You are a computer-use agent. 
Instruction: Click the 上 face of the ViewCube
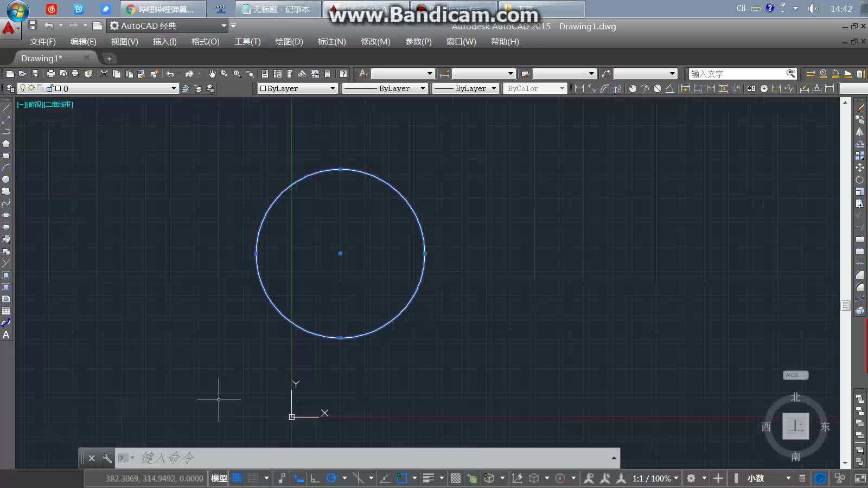pyautogui.click(x=796, y=426)
